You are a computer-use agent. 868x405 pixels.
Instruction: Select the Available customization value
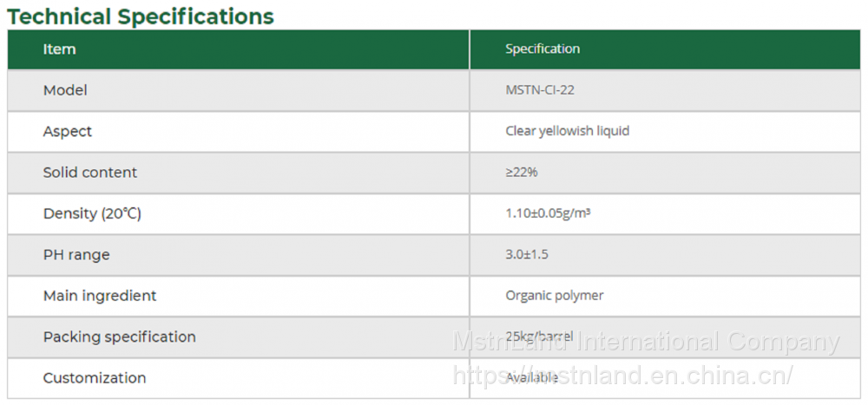tap(531, 379)
